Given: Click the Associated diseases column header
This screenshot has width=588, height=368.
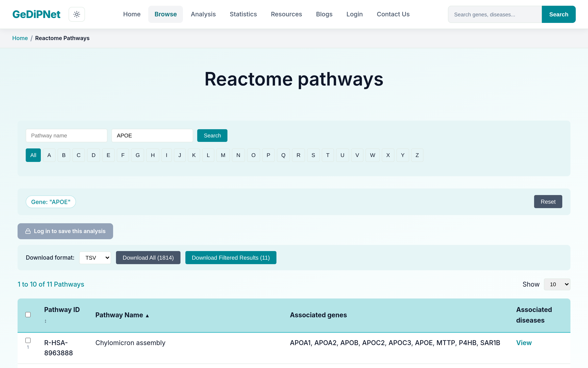Looking at the screenshot, I should 534,315.
